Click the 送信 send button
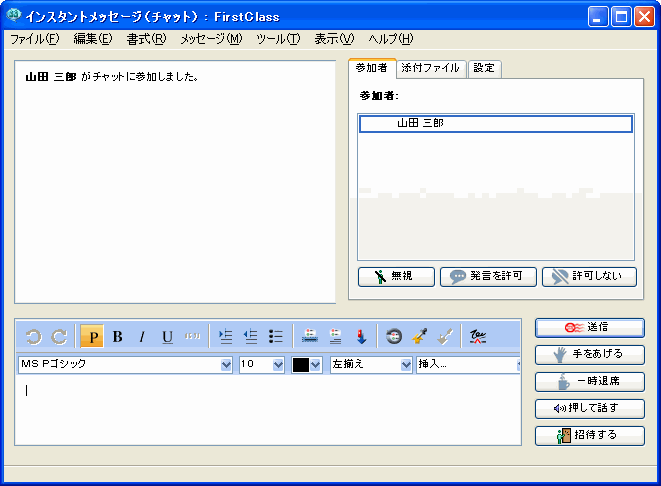This screenshot has height=486, width=661. pyautogui.click(x=589, y=327)
